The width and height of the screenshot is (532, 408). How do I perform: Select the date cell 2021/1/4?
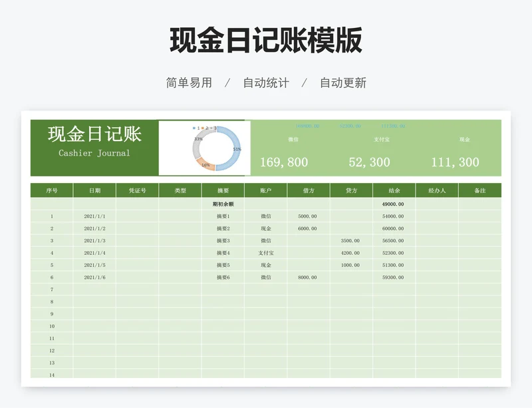click(94, 253)
